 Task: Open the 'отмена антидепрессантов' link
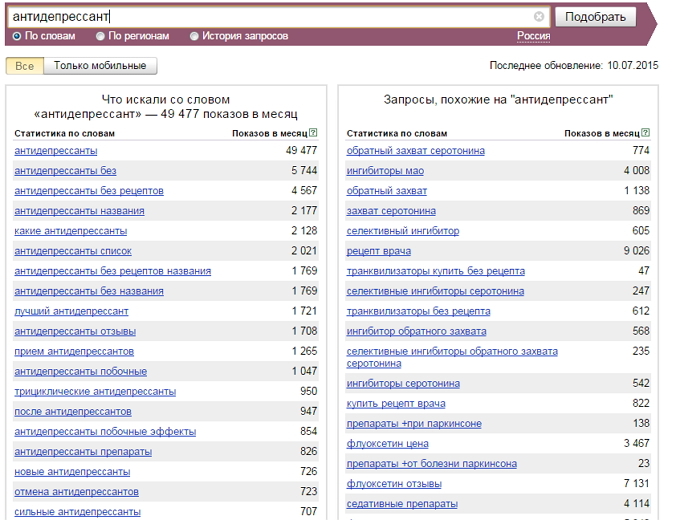coord(76,492)
